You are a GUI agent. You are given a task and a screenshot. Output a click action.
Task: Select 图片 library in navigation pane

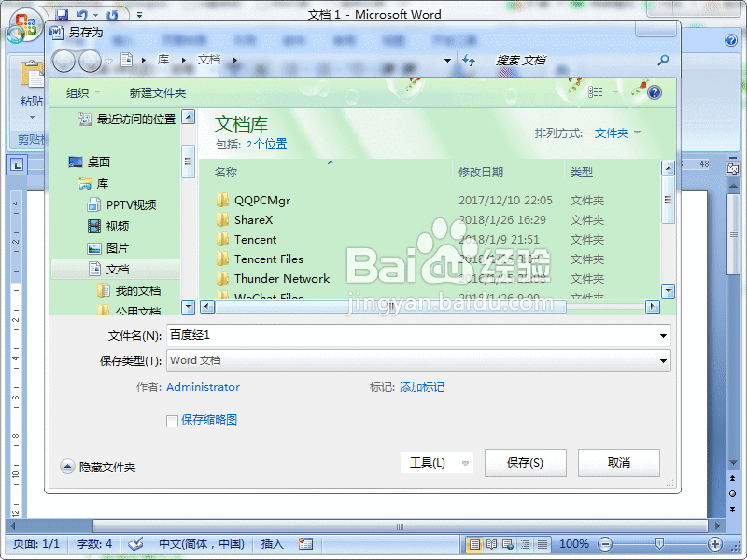(108, 247)
